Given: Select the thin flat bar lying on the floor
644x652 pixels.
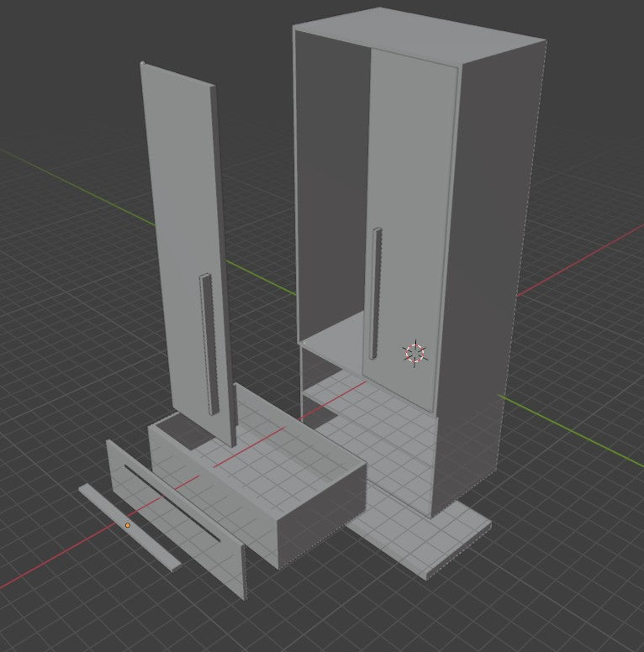Looking at the screenshot, I should point(130,528).
